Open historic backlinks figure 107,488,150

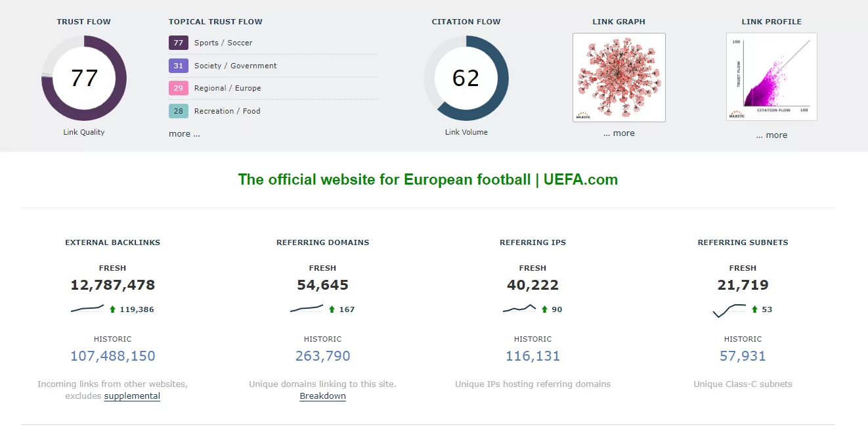[113, 356]
